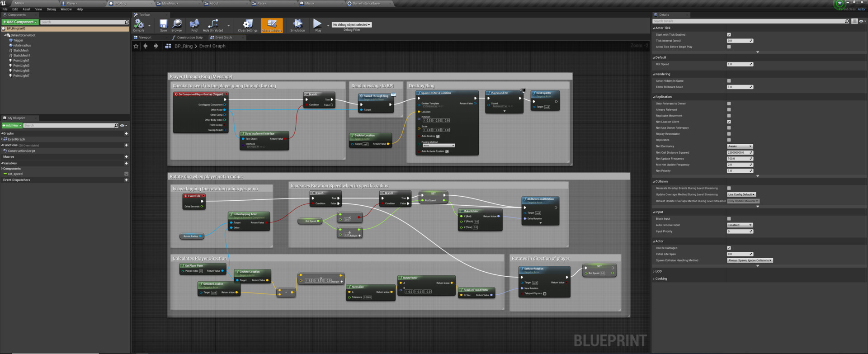Click the Details search magnifier icon

coord(847,21)
